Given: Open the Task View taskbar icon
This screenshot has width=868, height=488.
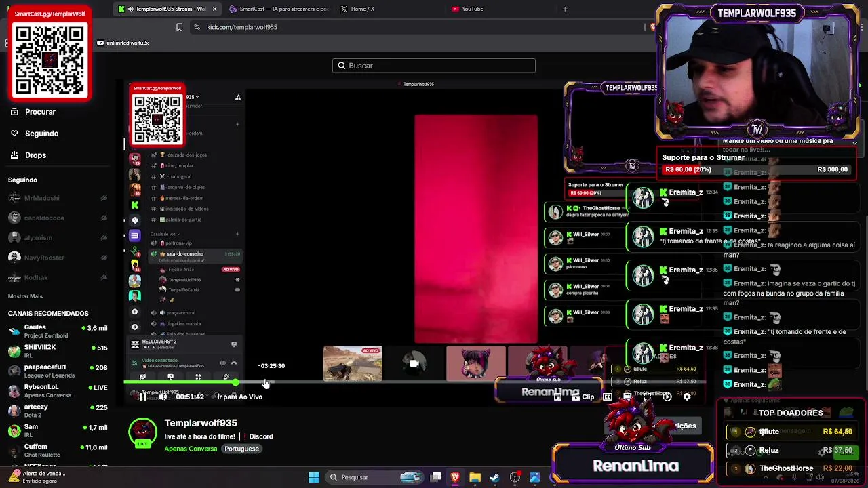Looking at the screenshot, I should (436, 477).
